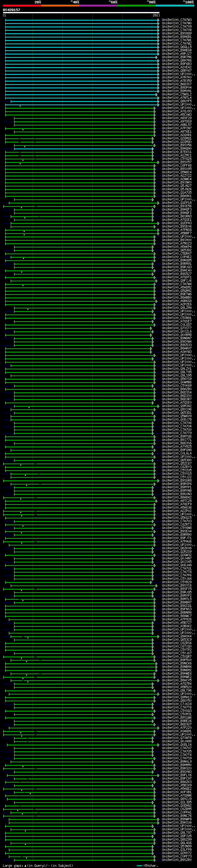Select label UniRef100_B9SYC6
The image size is (197, 868).
177,585
